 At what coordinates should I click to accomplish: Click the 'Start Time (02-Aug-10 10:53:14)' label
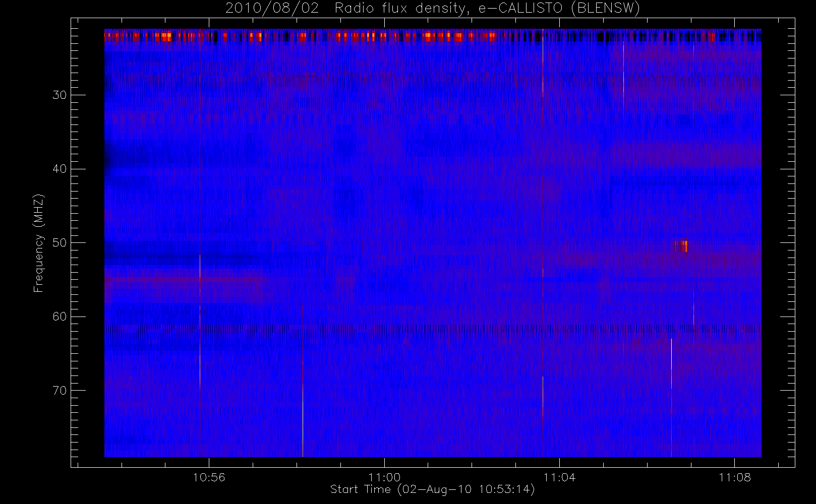point(432,489)
